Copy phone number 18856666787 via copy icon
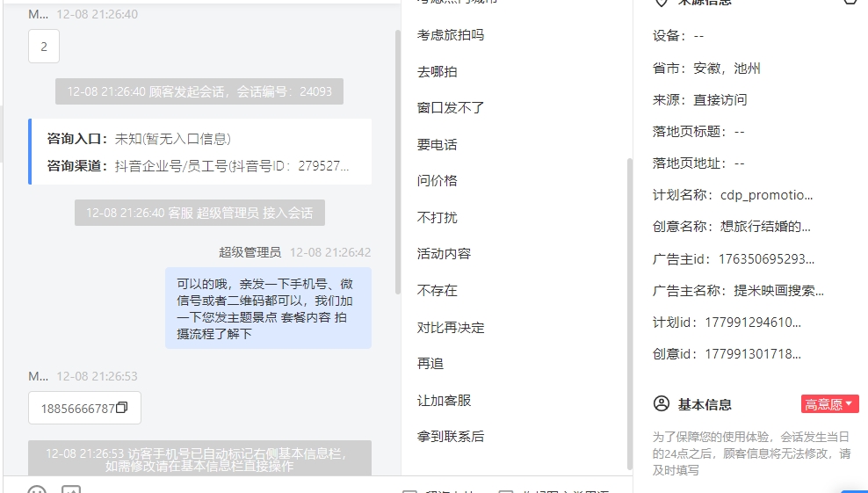Screen dimensions: 868x493 point(122,408)
